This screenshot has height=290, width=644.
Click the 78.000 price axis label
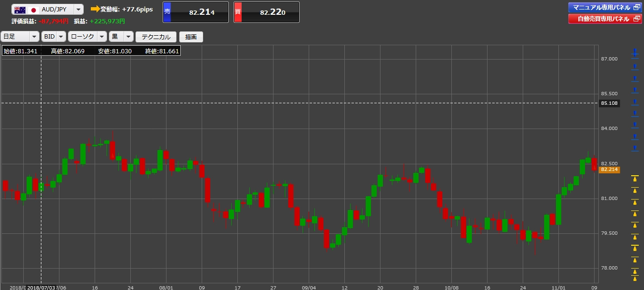pos(609,268)
